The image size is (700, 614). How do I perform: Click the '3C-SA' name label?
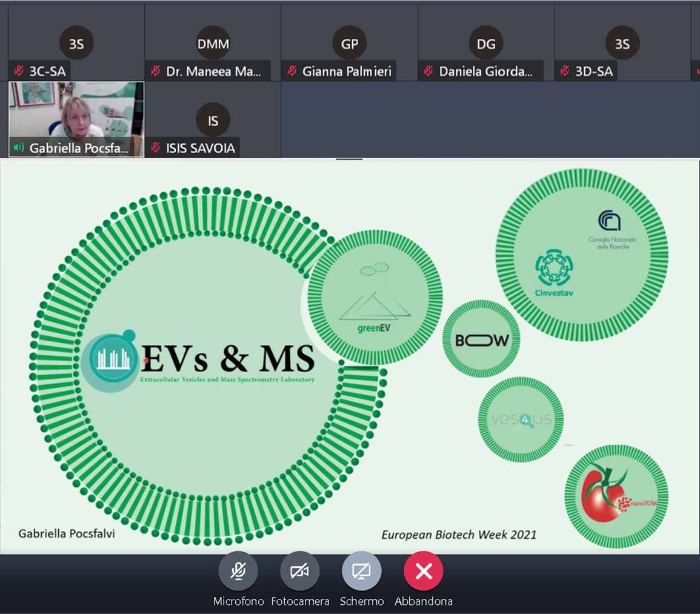(x=47, y=71)
